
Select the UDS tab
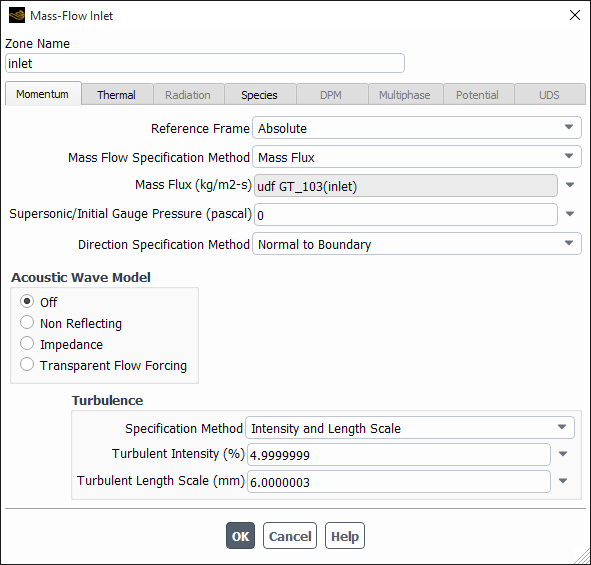pos(550,95)
